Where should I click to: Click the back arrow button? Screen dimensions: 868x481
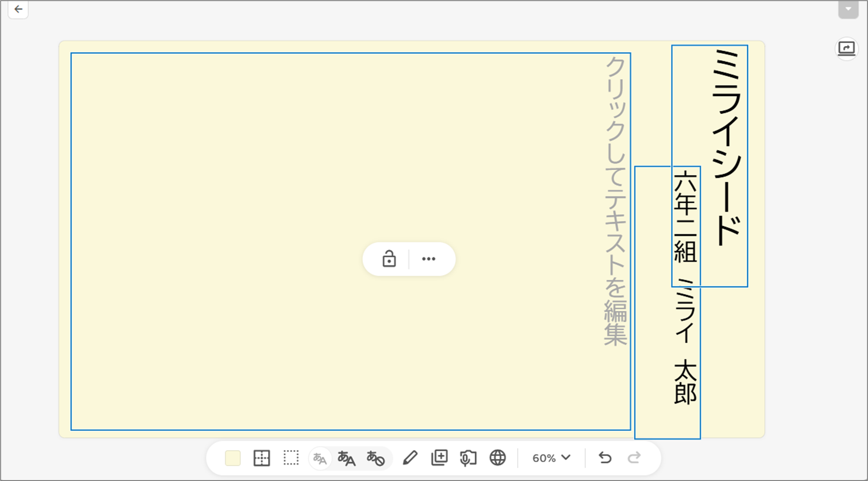pos(18,9)
